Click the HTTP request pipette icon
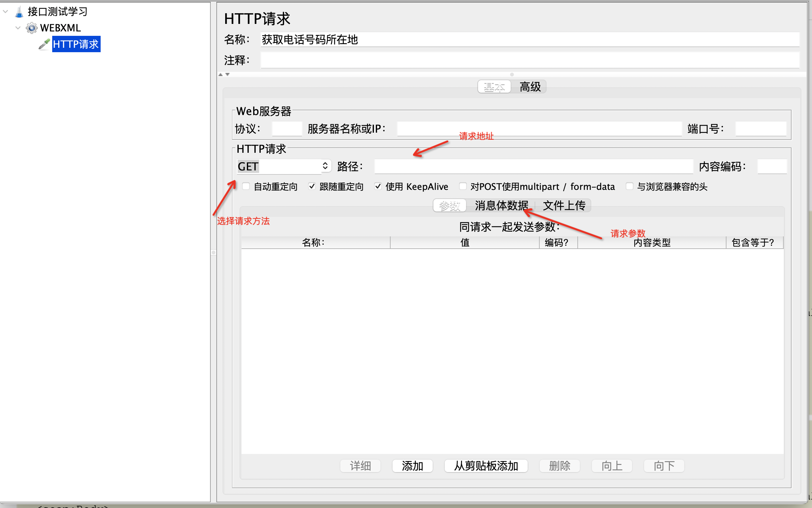The height and width of the screenshot is (508, 812). click(44, 44)
